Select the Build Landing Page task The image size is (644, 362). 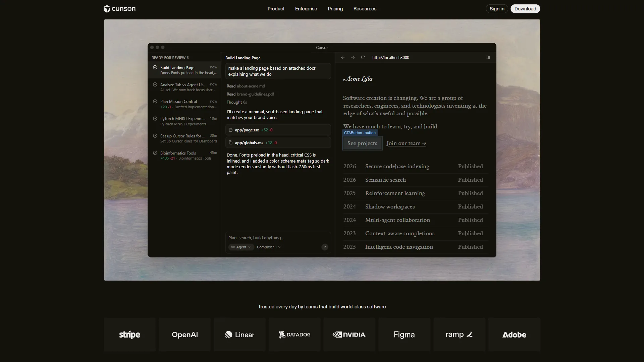184,70
